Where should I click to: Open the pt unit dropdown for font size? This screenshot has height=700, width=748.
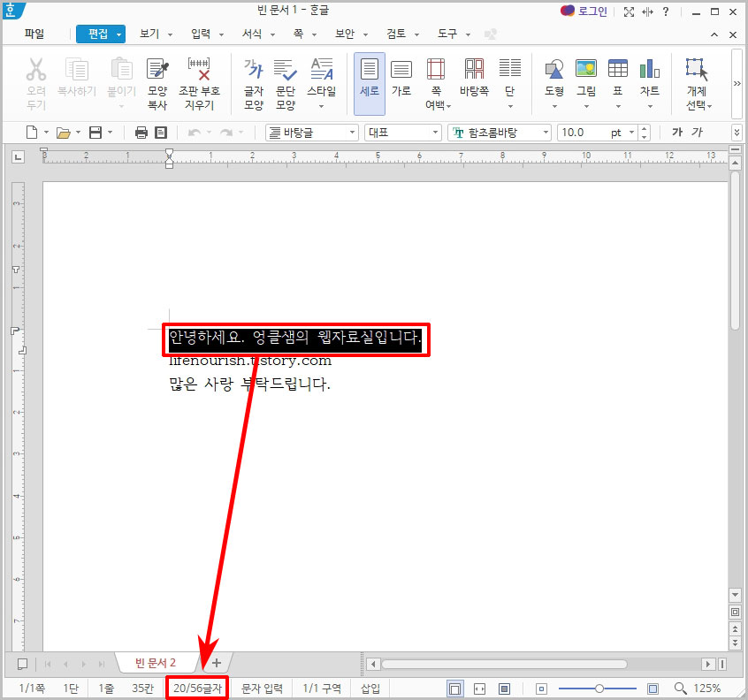(x=631, y=133)
